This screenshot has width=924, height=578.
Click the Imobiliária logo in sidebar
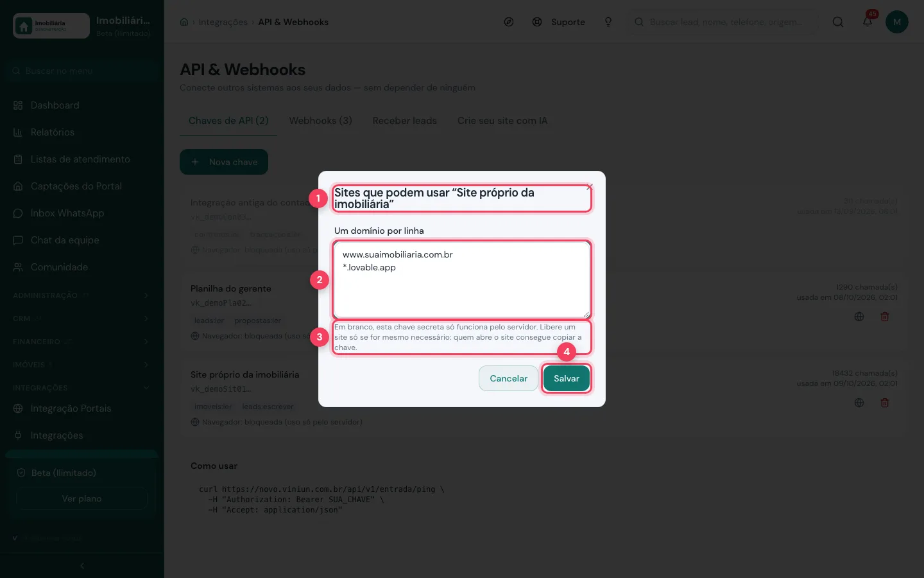pyautogui.click(x=51, y=26)
